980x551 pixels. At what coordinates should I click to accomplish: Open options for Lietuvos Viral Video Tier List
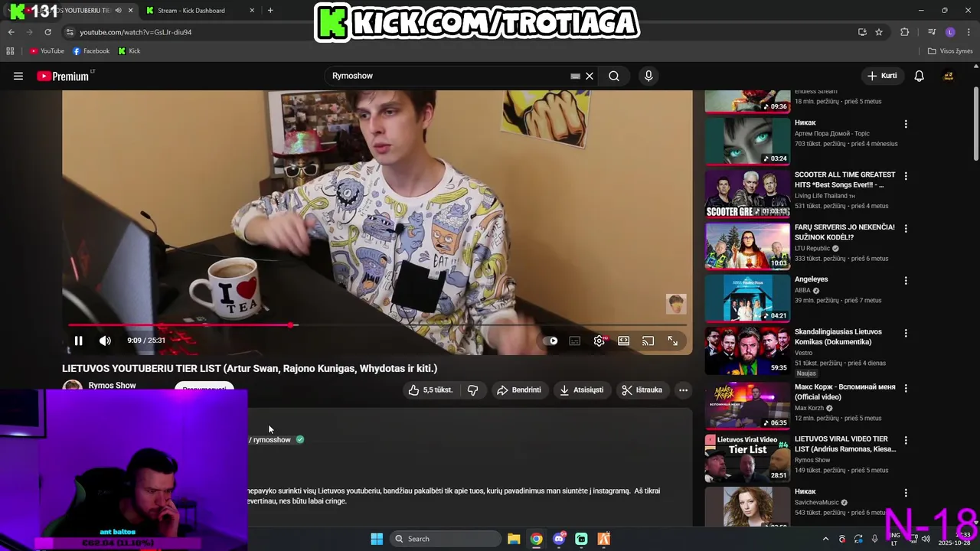pyautogui.click(x=906, y=441)
